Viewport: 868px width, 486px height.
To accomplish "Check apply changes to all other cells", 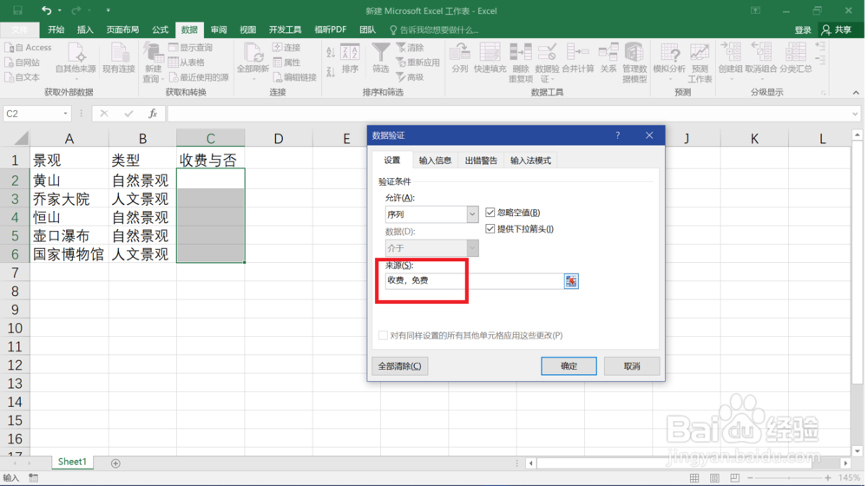I will pyautogui.click(x=383, y=335).
